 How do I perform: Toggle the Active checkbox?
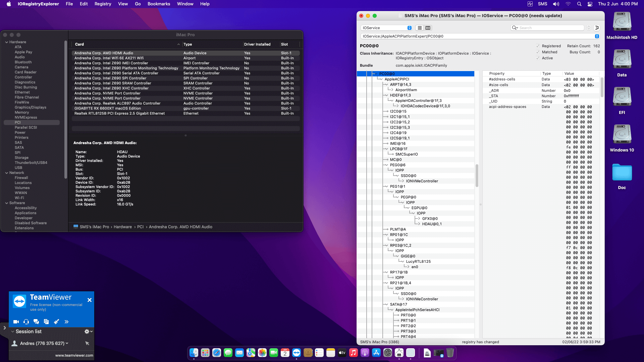538,58
